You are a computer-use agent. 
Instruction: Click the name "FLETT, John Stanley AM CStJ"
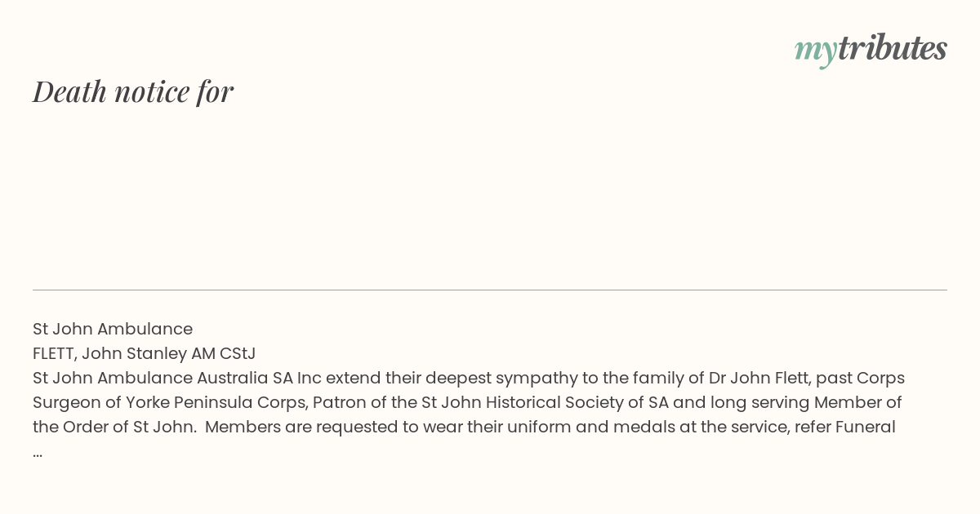pyautogui.click(x=145, y=353)
